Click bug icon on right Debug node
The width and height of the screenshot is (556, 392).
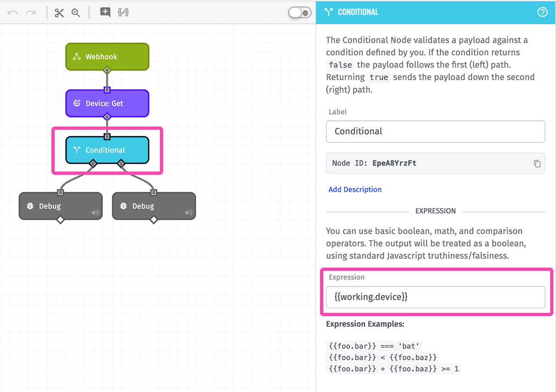point(124,206)
